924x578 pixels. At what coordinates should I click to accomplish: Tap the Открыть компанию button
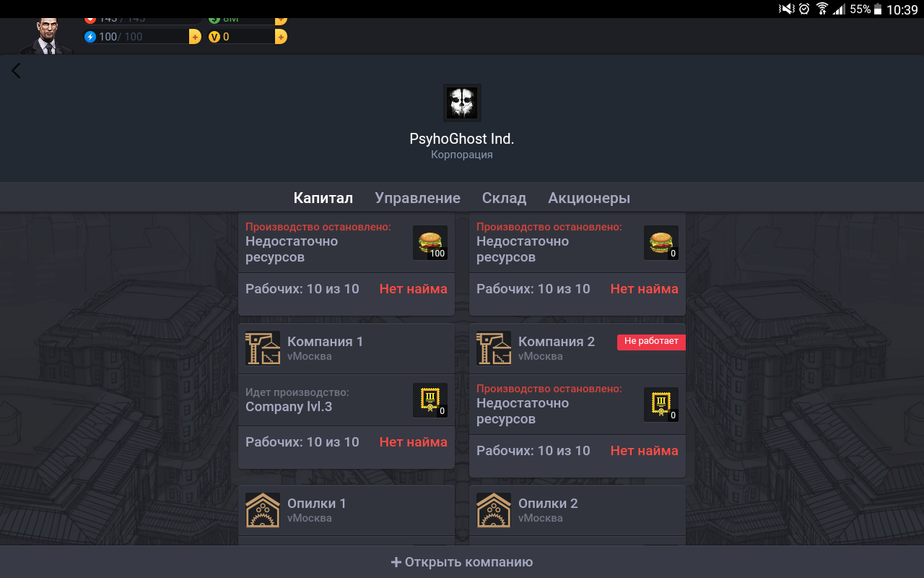tap(462, 562)
